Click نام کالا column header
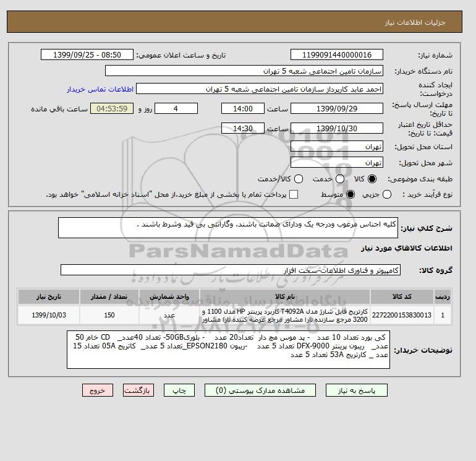Image resolution: width=476 pixels, height=461 pixels. 285,296
